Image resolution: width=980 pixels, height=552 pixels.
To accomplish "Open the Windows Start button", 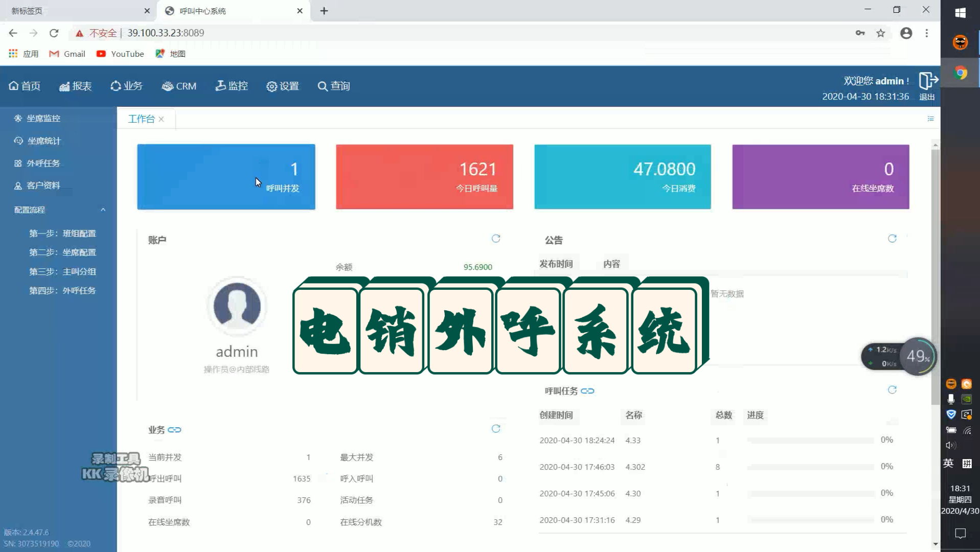I will (960, 13).
